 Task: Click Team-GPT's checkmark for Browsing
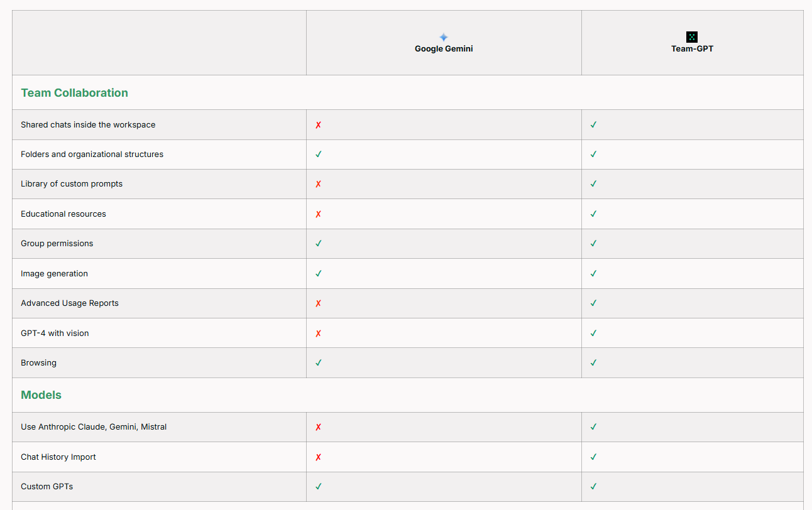click(593, 362)
